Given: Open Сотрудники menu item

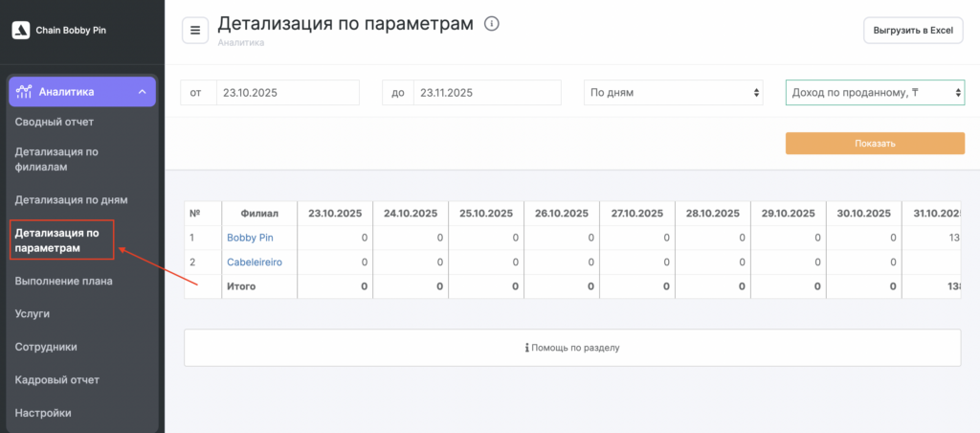Looking at the screenshot, I should point(46,347).
